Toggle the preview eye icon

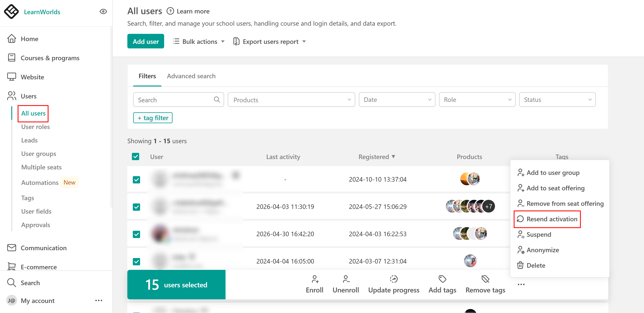(x=103, y=11)
